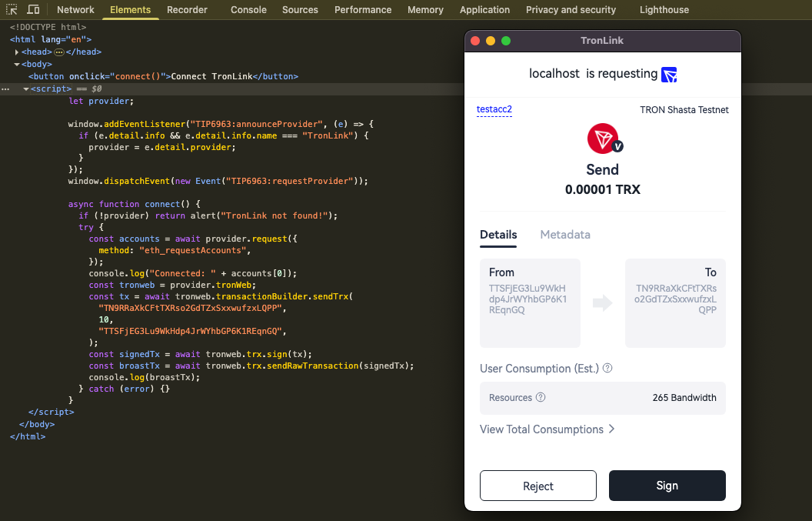
Task: Select the closing html tag row
Action: 28,436
